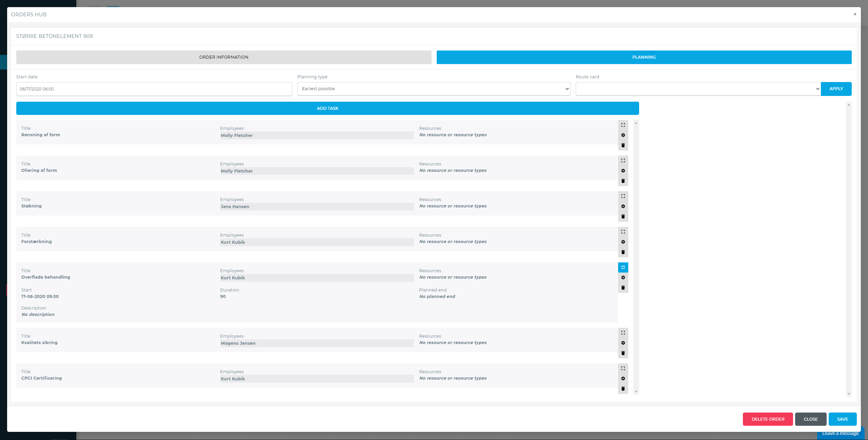Expand the Forstærkning task details
Viewport: 868px width, 440px height.
tap(623, 232)
